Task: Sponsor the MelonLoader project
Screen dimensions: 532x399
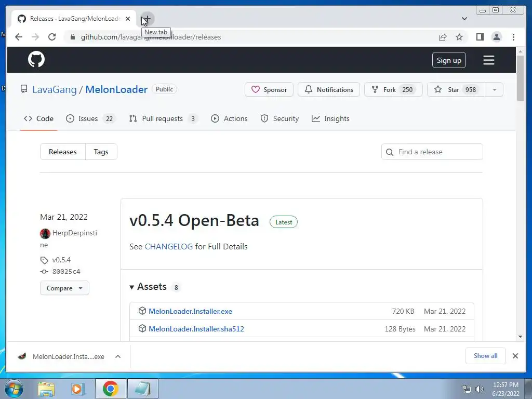Action: 269,89
